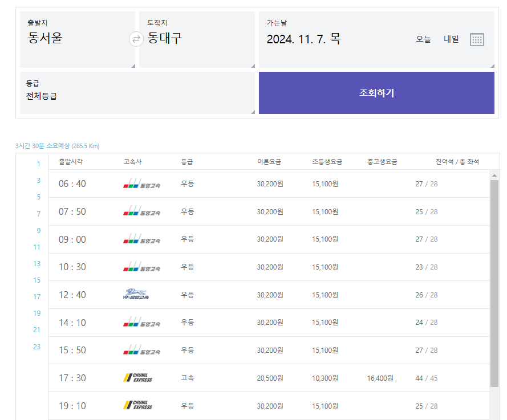
Task: Click the 고속사 column header
Action: (132, 161)
